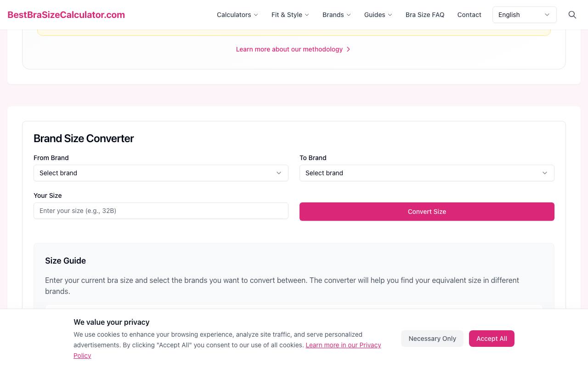Click the Convert Size button
The height and width of the screenshot is (368, 588).
click(427, 212)
